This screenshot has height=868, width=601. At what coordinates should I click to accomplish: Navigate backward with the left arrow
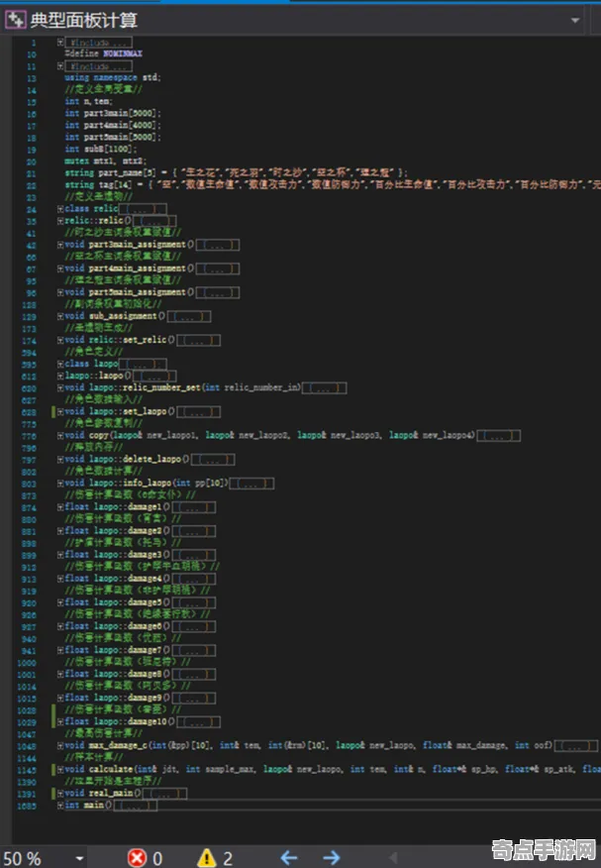point(288,857)
